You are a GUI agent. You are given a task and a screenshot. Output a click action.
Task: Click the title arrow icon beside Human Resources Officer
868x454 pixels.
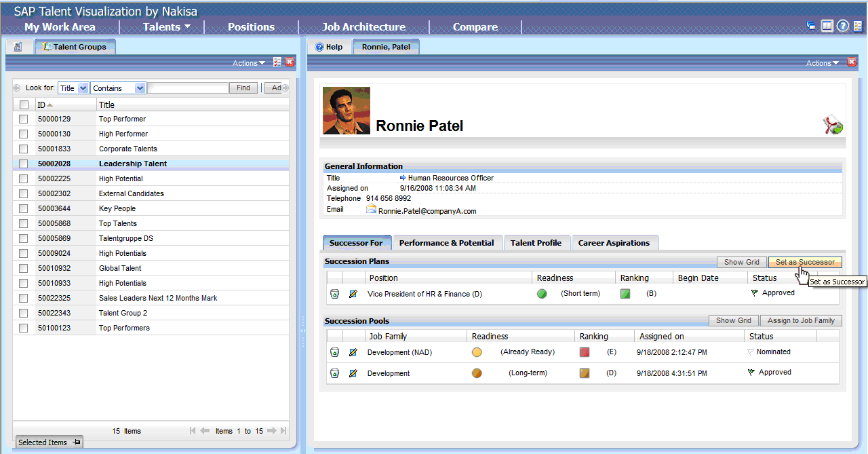[403, 178]
